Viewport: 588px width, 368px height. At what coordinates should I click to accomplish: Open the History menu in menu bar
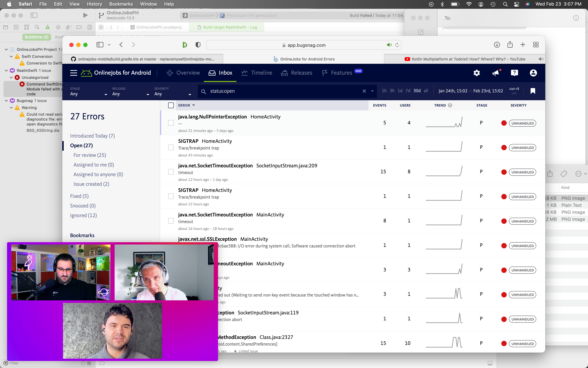tap(94, 4)
